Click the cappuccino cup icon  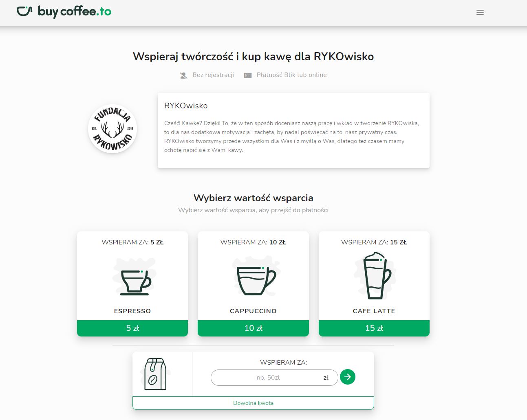click(x=255, y=276)
